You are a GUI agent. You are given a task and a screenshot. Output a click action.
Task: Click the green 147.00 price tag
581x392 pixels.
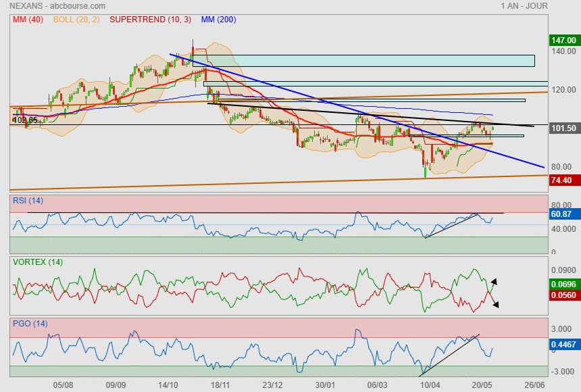coord(563,40)
